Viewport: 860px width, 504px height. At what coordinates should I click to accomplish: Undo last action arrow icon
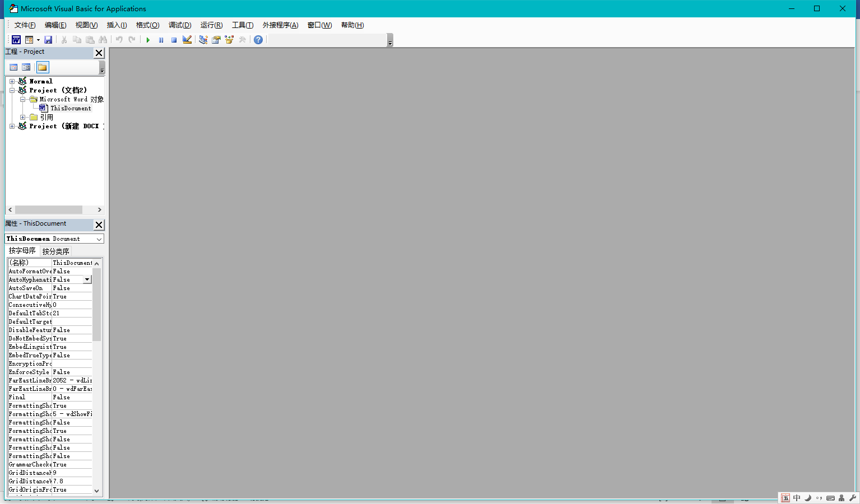click(119, 40)
